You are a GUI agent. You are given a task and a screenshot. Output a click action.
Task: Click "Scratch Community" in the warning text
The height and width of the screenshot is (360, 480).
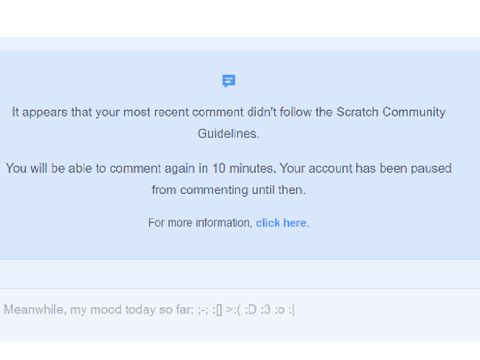pos(391,112)
